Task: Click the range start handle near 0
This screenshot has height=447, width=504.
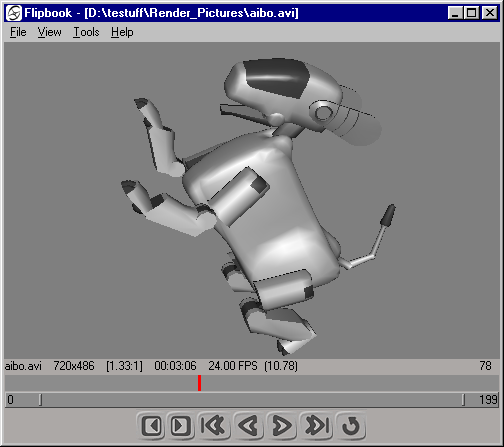Action: [40, 400]
